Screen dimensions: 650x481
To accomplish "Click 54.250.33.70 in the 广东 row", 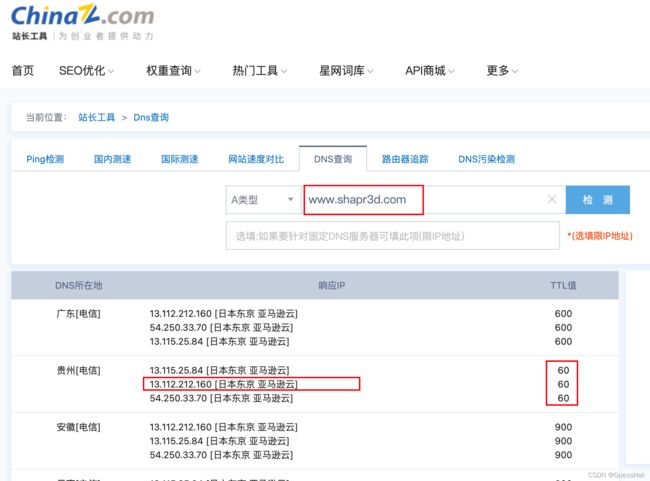I will tap(178, 328).
